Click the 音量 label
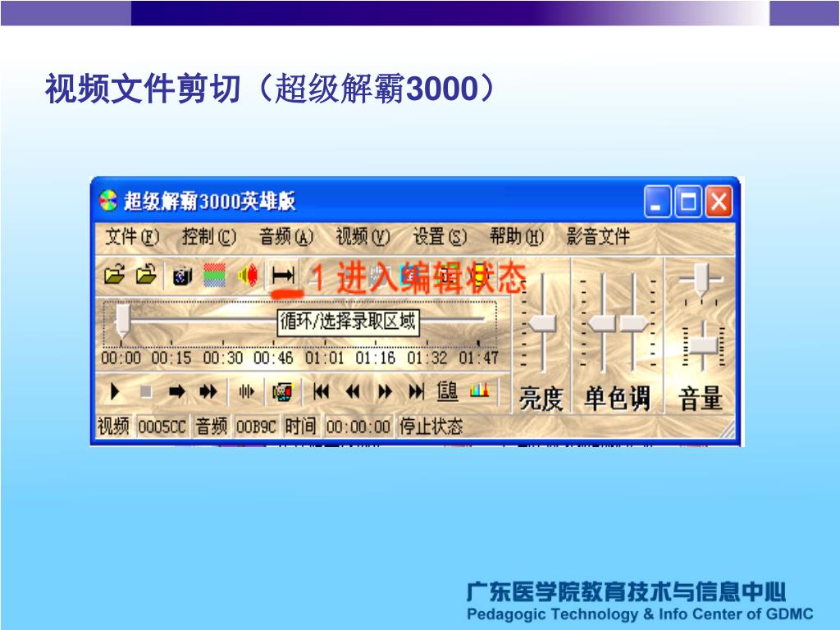 click(701, 399)
